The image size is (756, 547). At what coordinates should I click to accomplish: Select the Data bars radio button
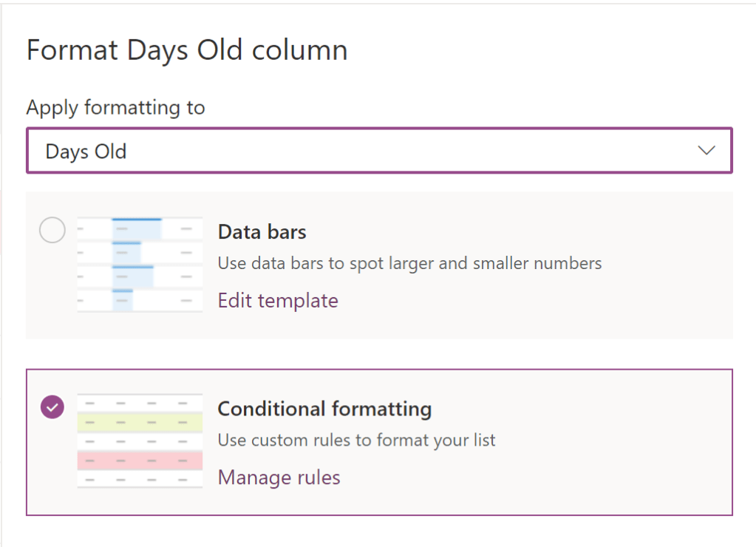pos(52,231)
